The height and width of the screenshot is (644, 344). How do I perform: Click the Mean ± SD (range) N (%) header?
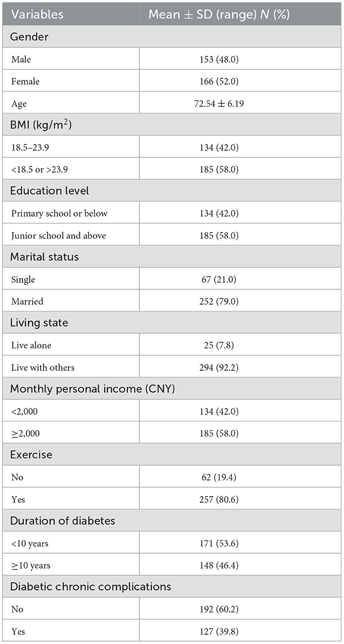pyautogui.click(x=219, y=14)
